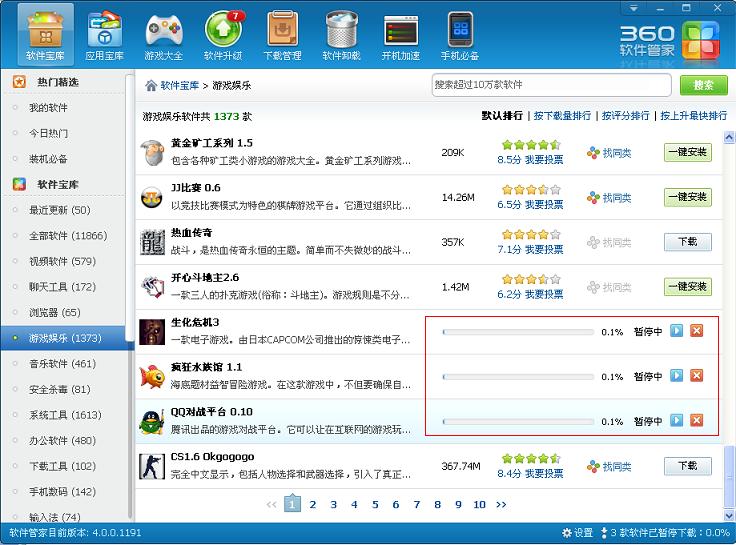Click 一键安装 for JJ比赛 0.6

pos(687,197)
